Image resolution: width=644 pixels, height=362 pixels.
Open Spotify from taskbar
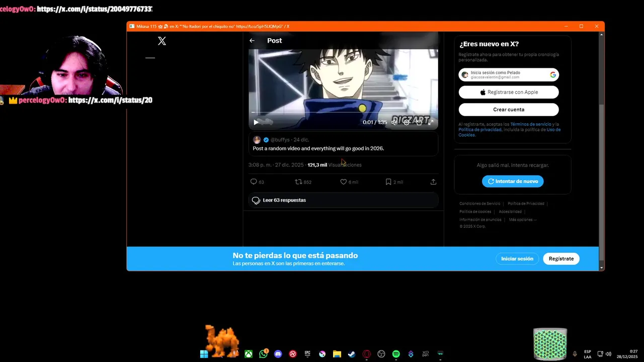click(x=396, y=354)
